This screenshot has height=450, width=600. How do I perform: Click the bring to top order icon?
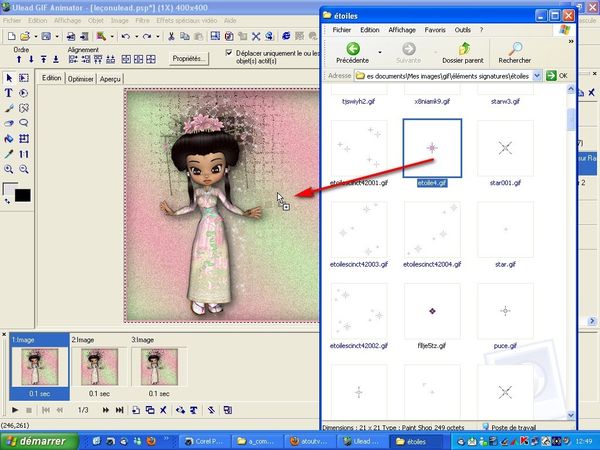[x=44, y=59]
